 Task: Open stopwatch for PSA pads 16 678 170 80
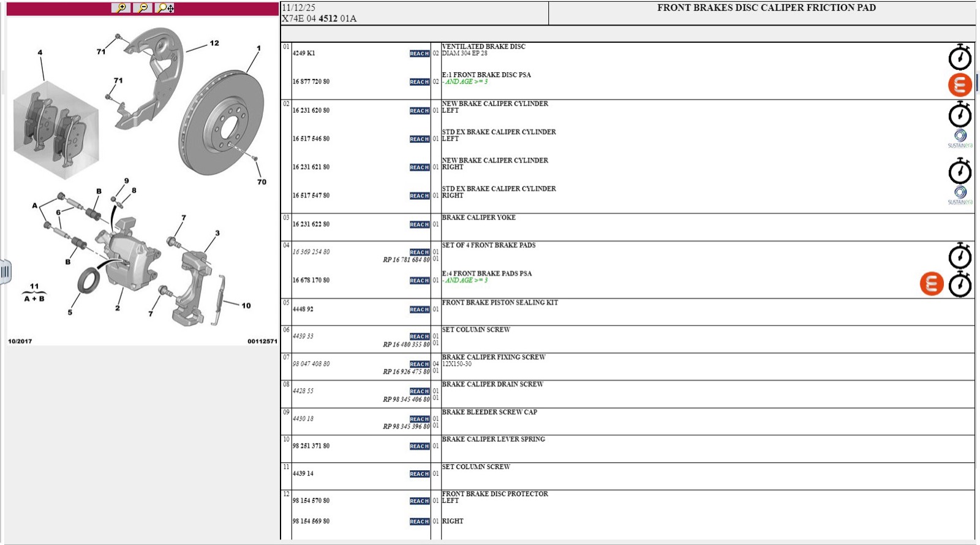[960, 284]
